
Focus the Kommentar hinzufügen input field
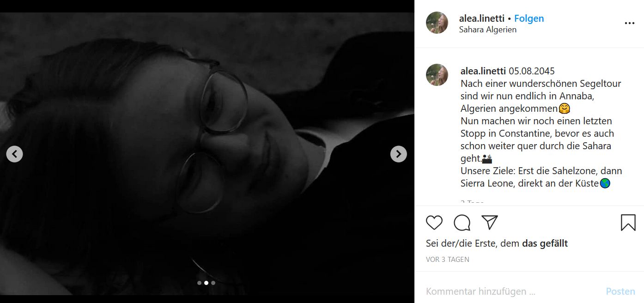tap(508, 291)
